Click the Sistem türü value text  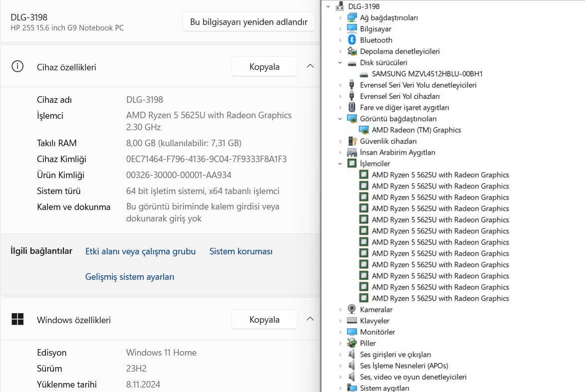[x=202, y=191]
